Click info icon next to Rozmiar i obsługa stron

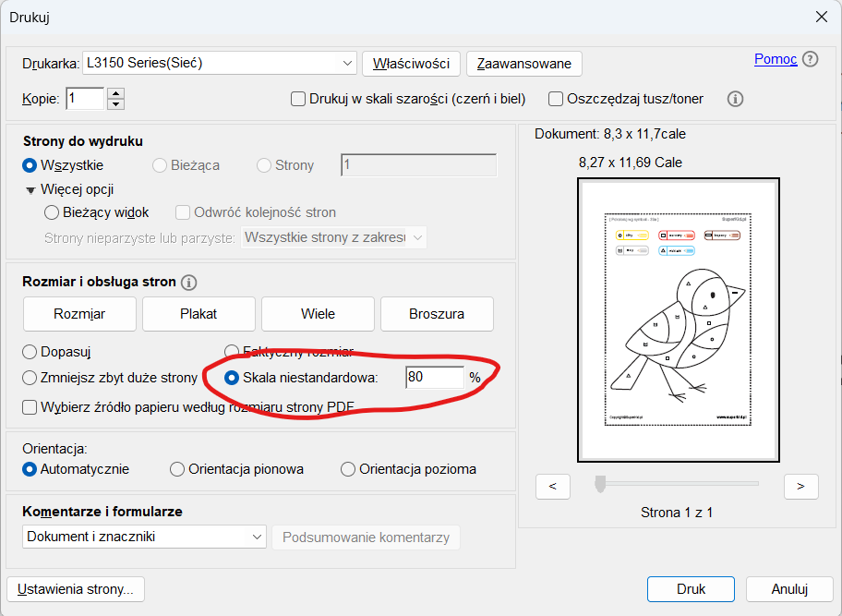point(190,283)
